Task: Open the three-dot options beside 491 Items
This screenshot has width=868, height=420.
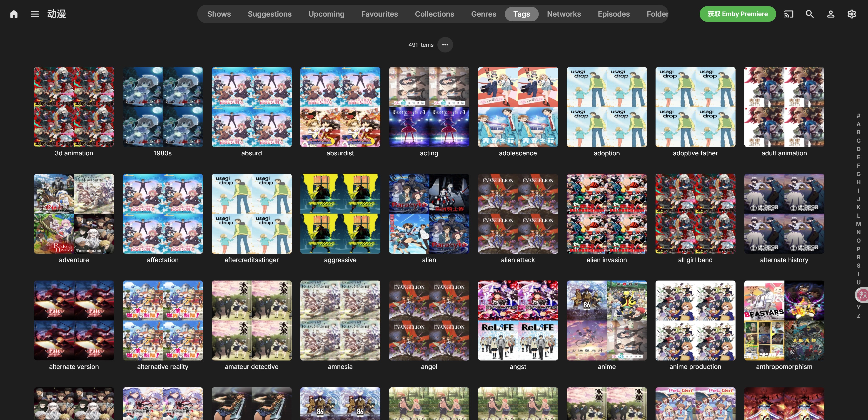Action: tap(445, 45)
